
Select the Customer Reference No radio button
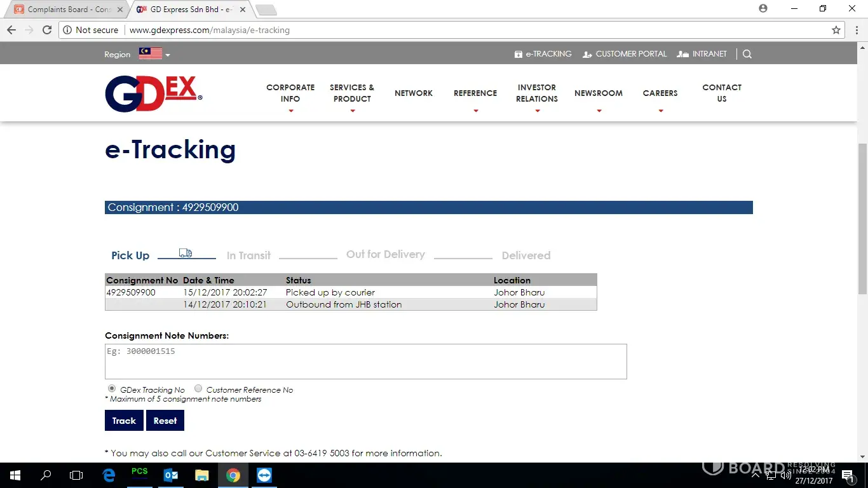[198, 388]
